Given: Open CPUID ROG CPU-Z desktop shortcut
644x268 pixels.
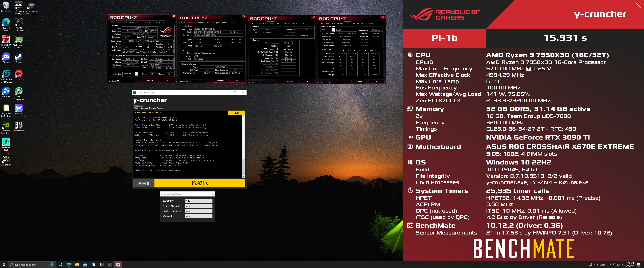Looking at the screenshot, I should (6, 42).
